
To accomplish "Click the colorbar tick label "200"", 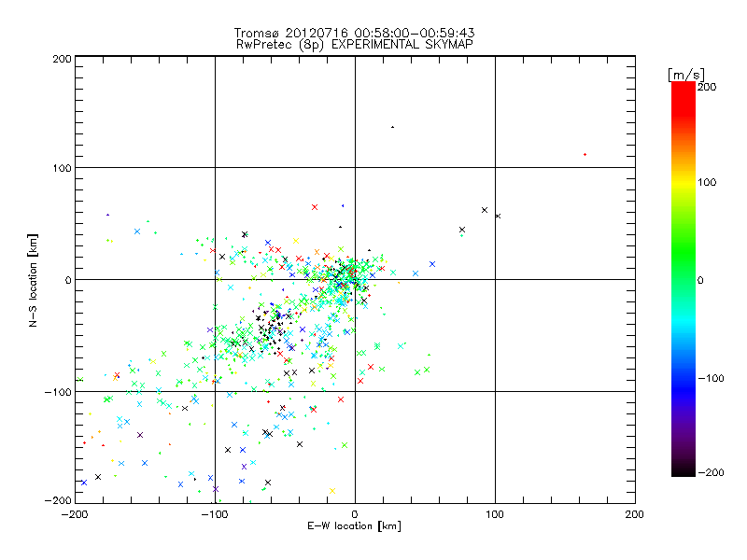I will click(x=707, y=87).
